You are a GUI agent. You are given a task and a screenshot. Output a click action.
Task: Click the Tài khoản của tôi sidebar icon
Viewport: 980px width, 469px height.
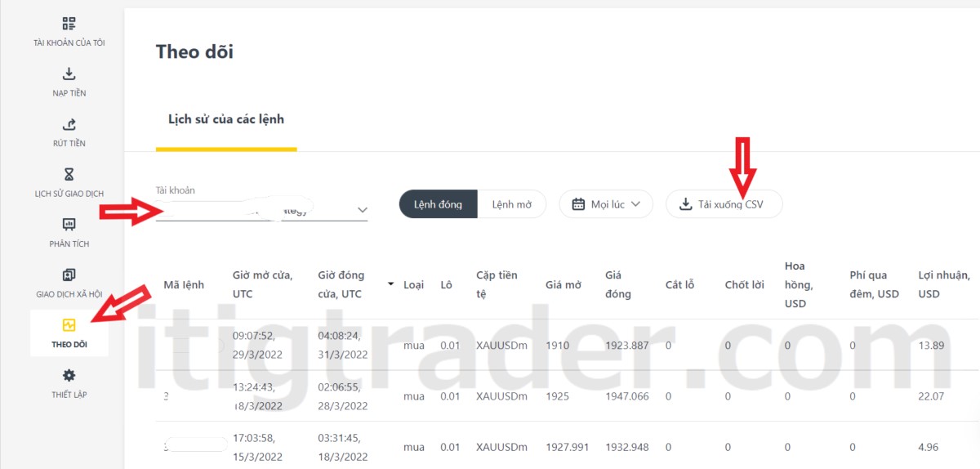click(69, 24)
